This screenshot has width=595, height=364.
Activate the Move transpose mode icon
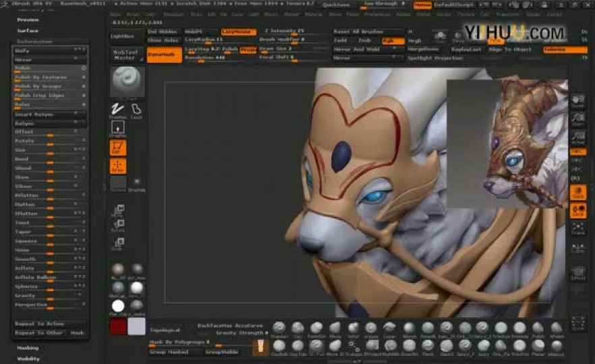[118, 210]
